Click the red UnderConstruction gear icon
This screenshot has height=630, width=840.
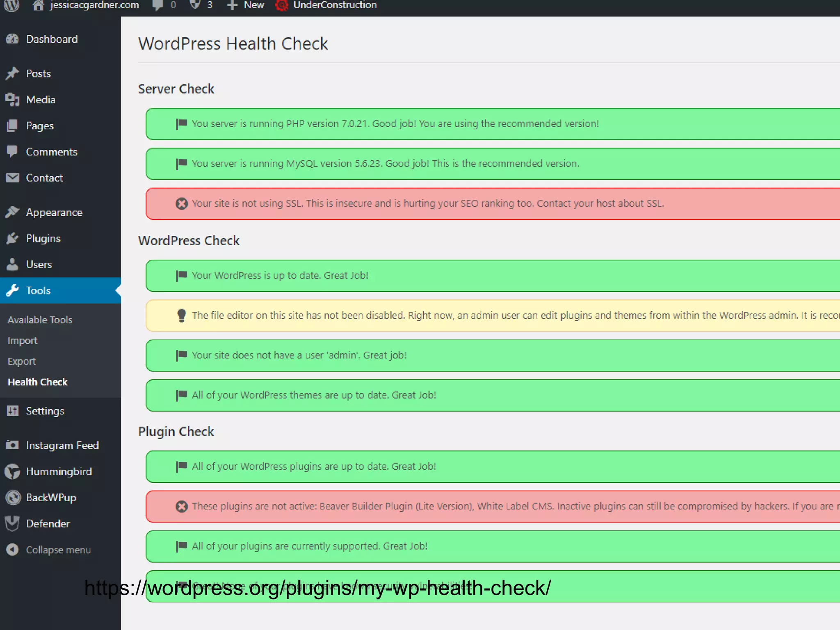(x=281, y=5)
